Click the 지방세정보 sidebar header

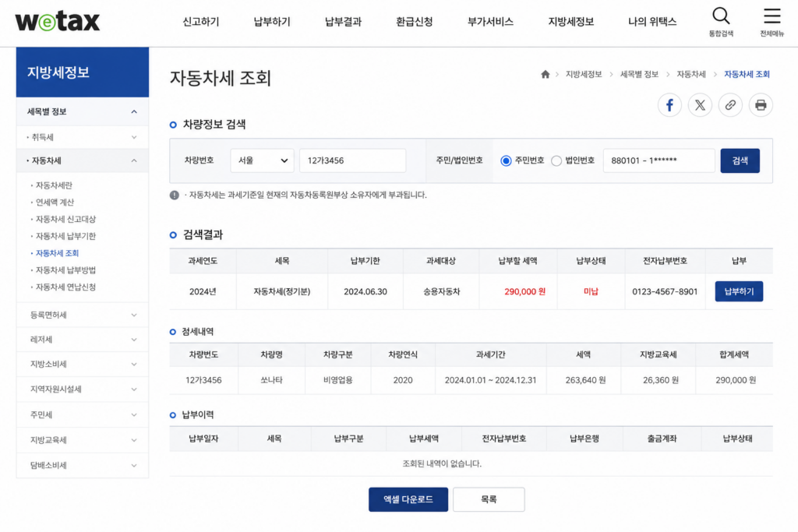click(x=83, y=72)
